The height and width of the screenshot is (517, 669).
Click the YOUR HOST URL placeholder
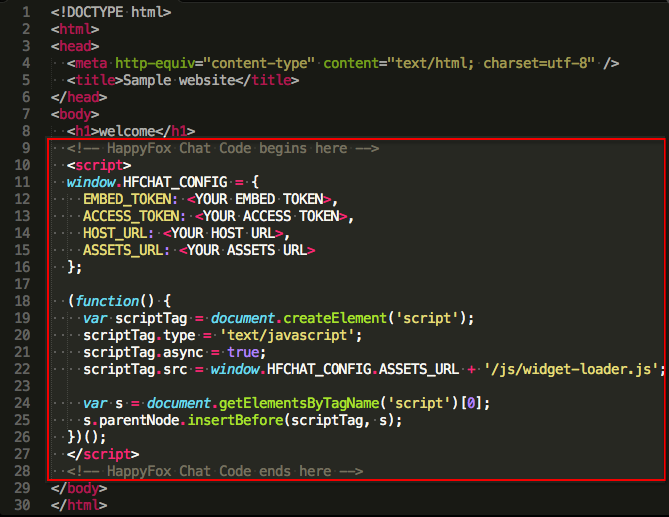point(223,233)
